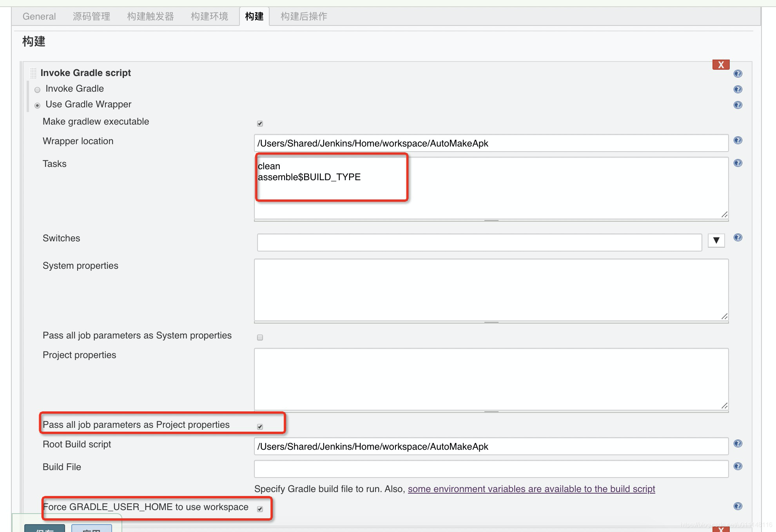Click the Build File input field
Viewport: 776px width, 532px height.
click(491, 469)
